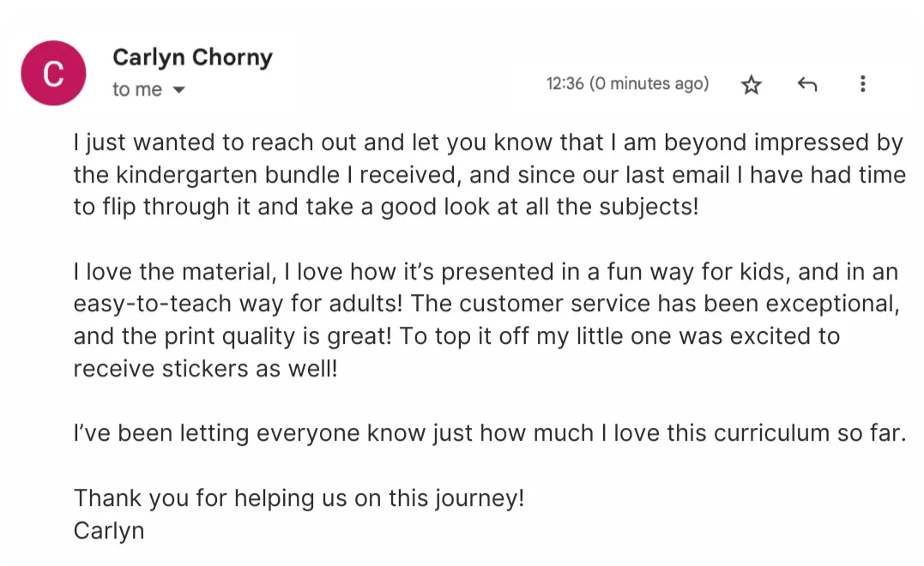Click Carlyn Chorny's circular avatar

click(53, 73)
